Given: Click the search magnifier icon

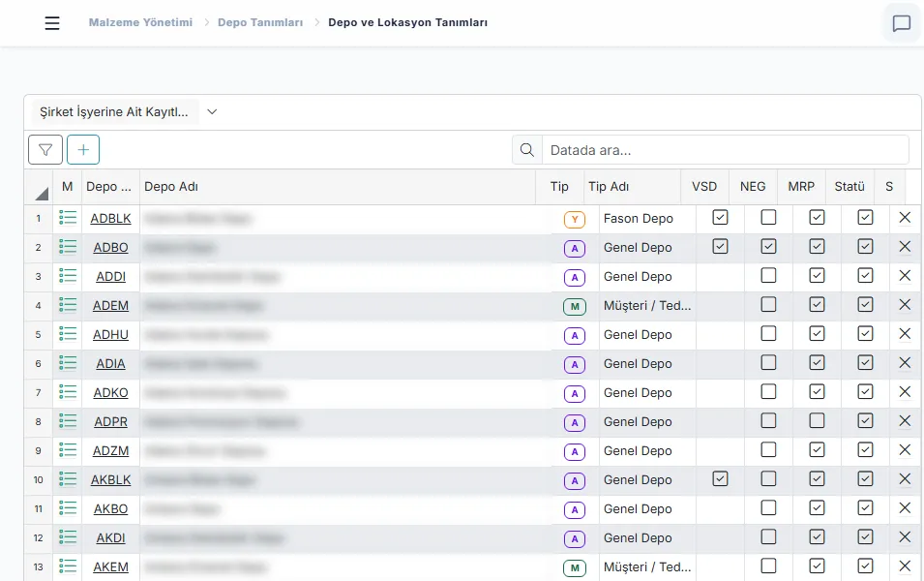Looking at the screenshot, I should tap(526, 150).
